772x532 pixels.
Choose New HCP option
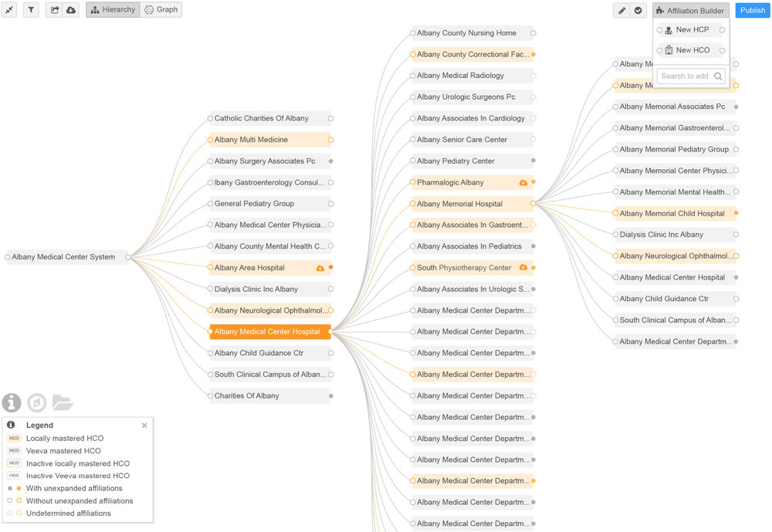click(x=691, y=30)
